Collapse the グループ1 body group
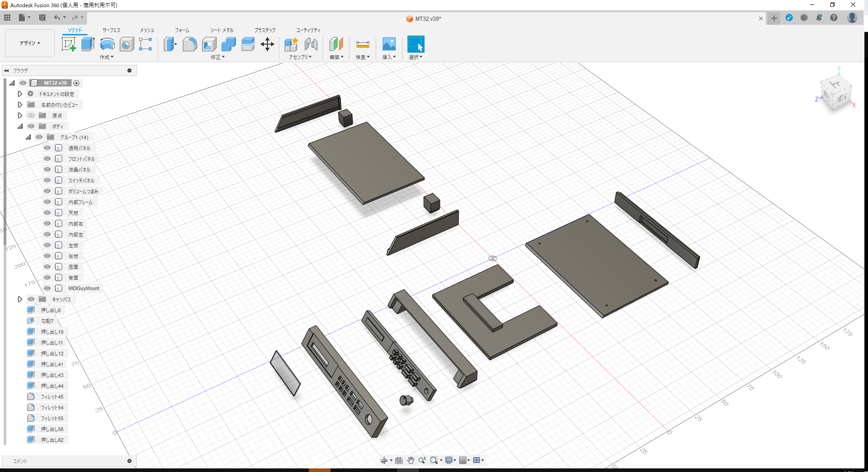 (28, 137)
